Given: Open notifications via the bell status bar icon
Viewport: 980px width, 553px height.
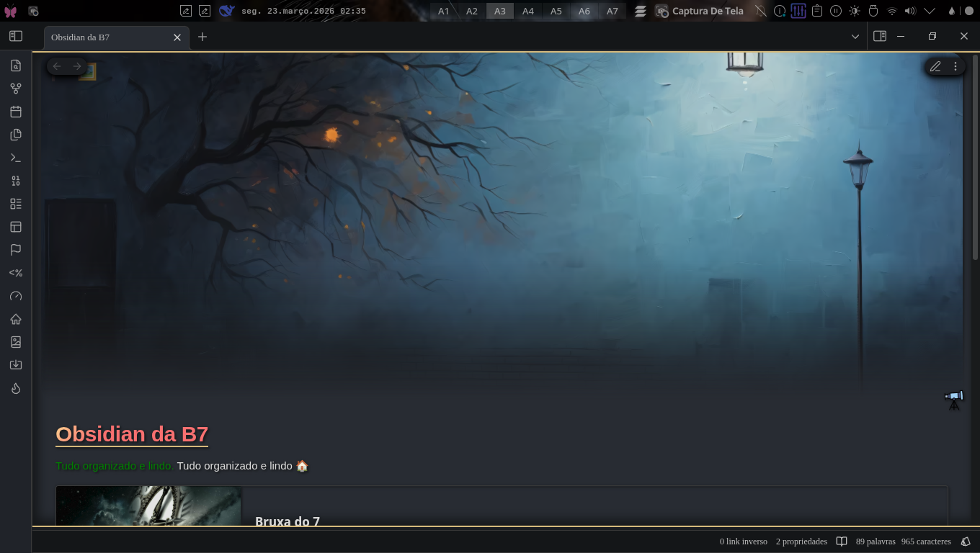Looking at the screenshot, I should [966, 541].
